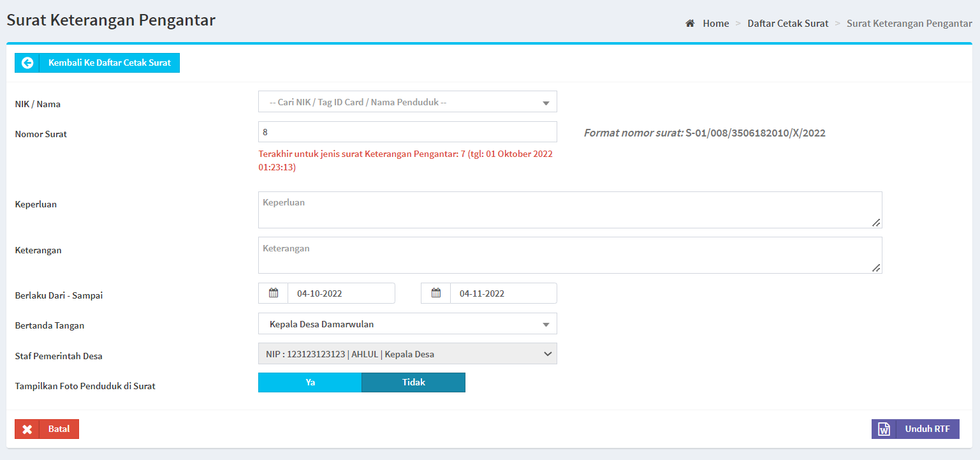Screen dimensions: 980x460
Task: Navigate to Daftar Cetak Surat via breadcrumb
Action: pyautogui.click(x=788, y=23)
